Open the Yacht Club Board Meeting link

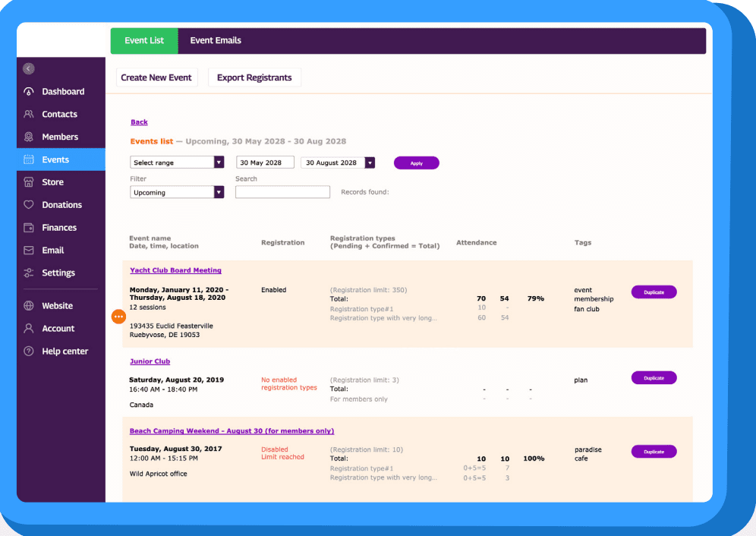pyautogui.click(x=175, y=270)
